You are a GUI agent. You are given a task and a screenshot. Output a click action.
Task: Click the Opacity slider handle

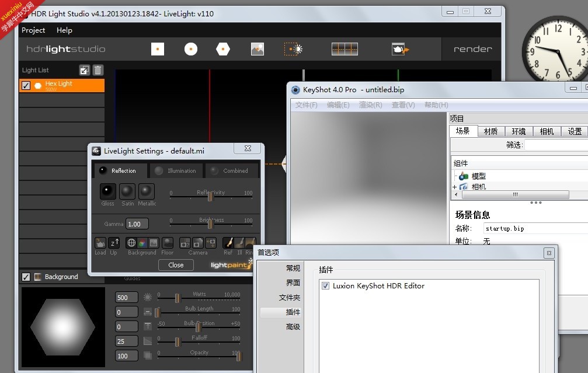238,356
